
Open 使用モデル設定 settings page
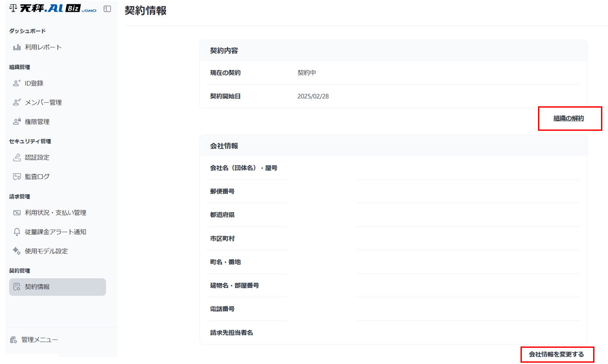[46, 251]
